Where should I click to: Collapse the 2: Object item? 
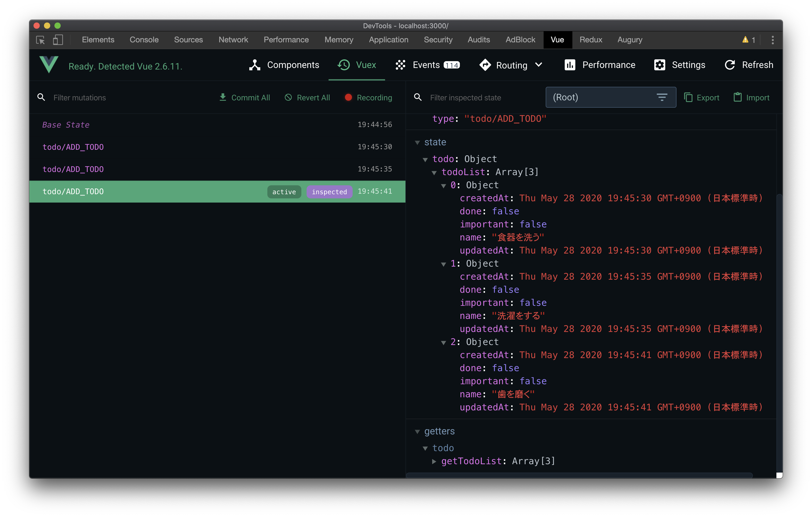coord(443,343)
